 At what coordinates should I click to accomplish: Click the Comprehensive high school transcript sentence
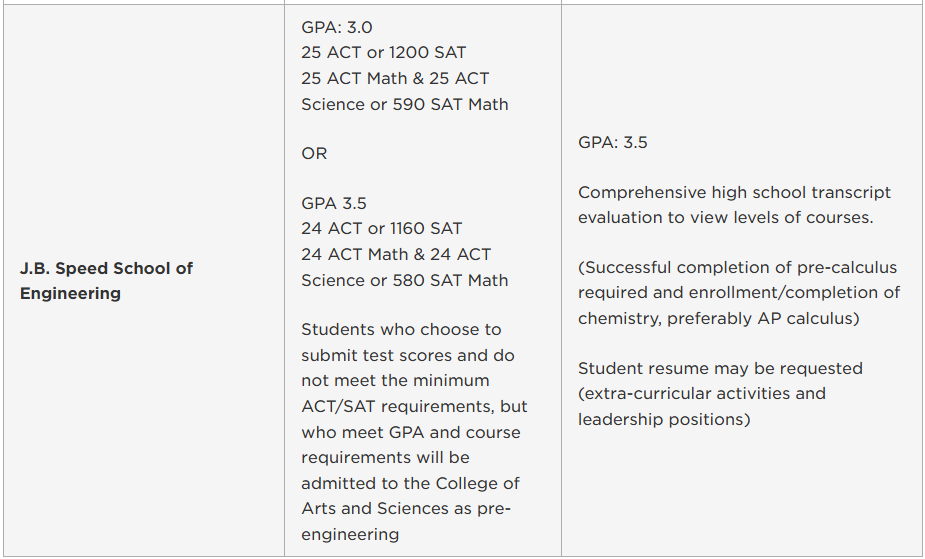(x=734, y=205)
